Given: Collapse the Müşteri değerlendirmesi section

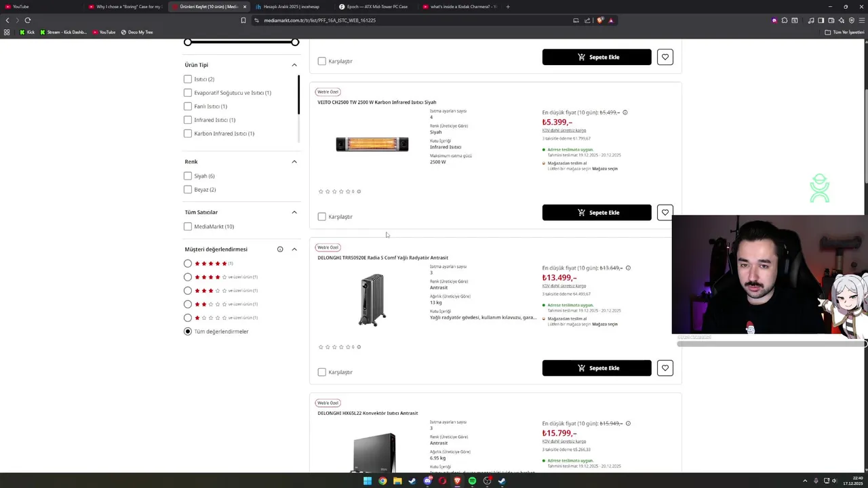Looking at the screenshot, I should click(294, 249).
